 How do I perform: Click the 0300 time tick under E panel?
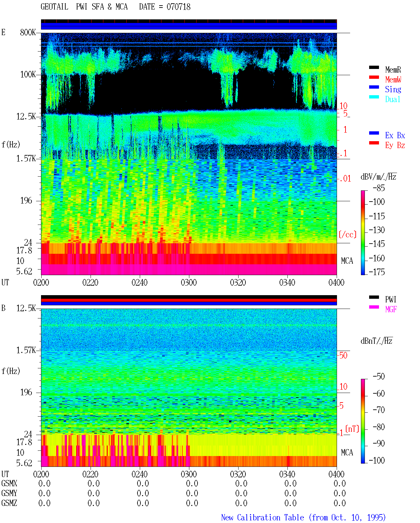coord(189,283)
